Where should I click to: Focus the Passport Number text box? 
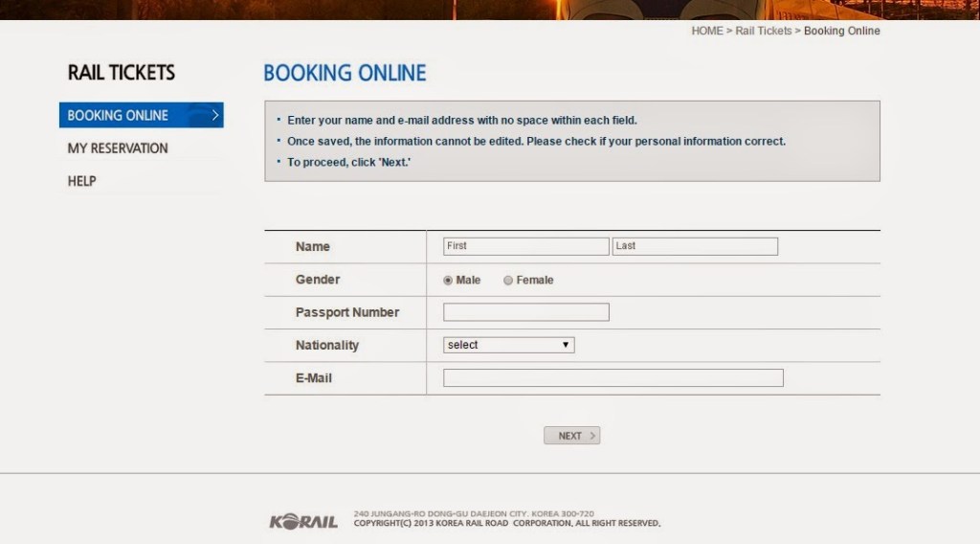click(525, 312)
